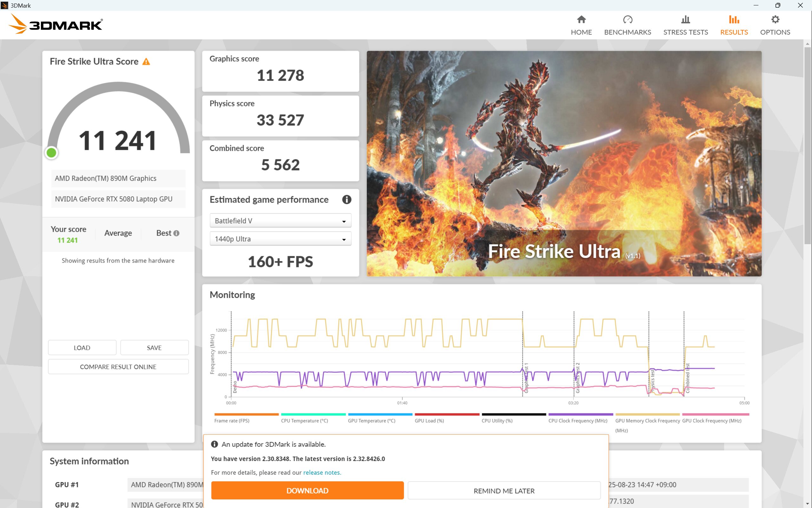The width and height of the screenshot is (812, 508).
Task: Click the Combined test timeline marker
Action: tap(688, 378)
